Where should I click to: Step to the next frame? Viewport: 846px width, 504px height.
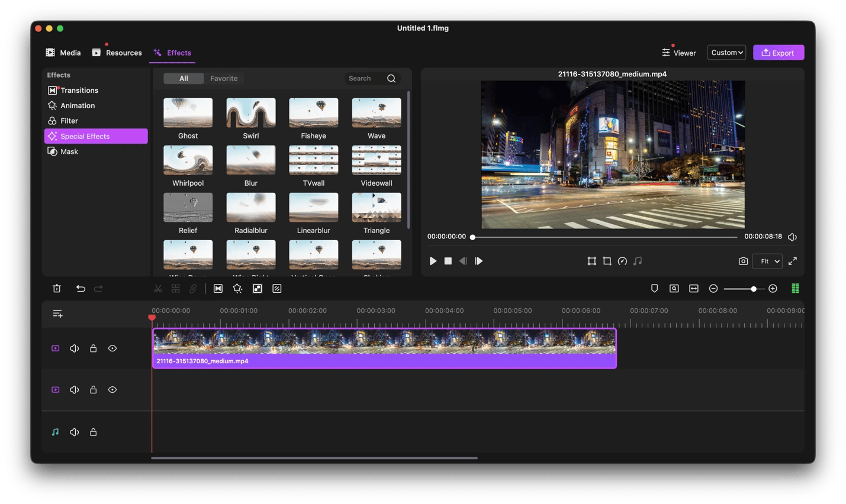click(x=478, y=261)
